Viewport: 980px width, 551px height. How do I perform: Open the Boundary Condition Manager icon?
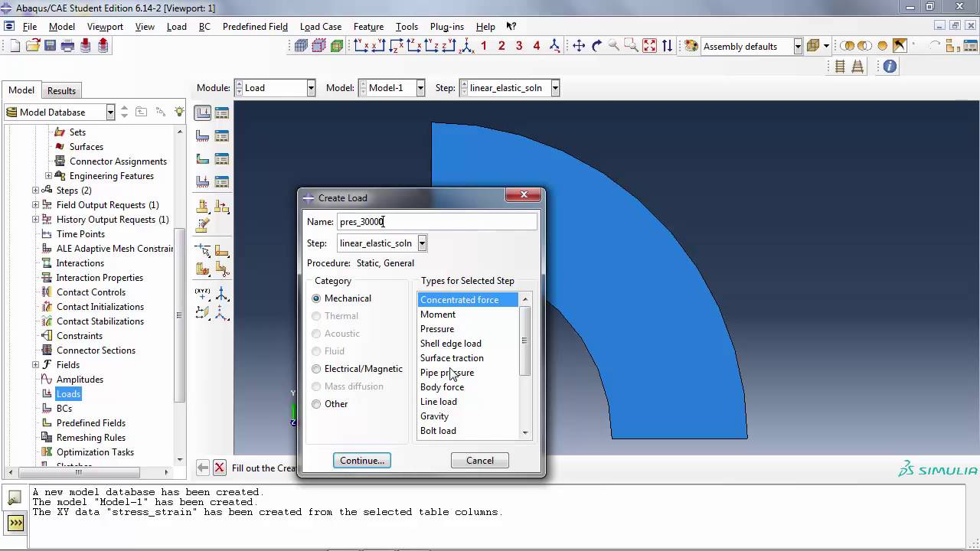click(x=222, y=136)
